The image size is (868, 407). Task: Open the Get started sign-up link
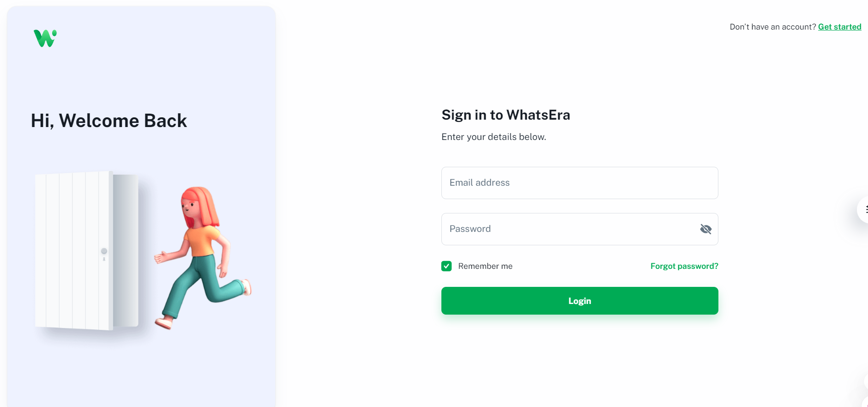tap(839, 27)
